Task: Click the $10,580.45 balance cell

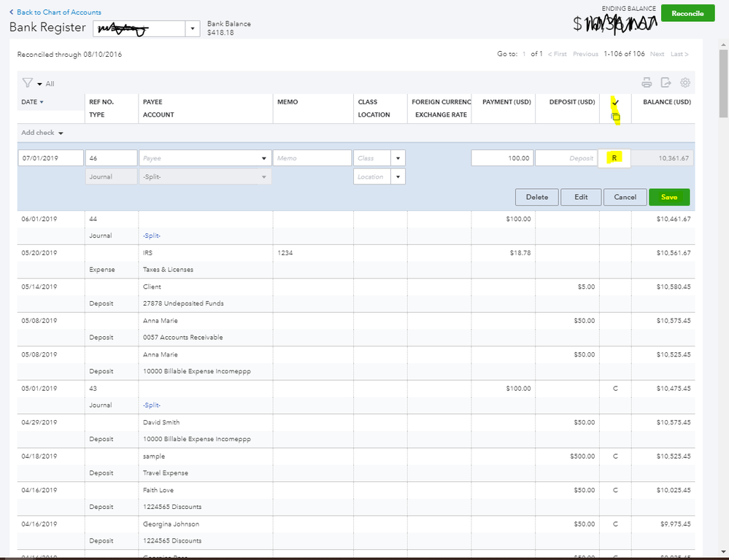Action: [x=674, y=287]
